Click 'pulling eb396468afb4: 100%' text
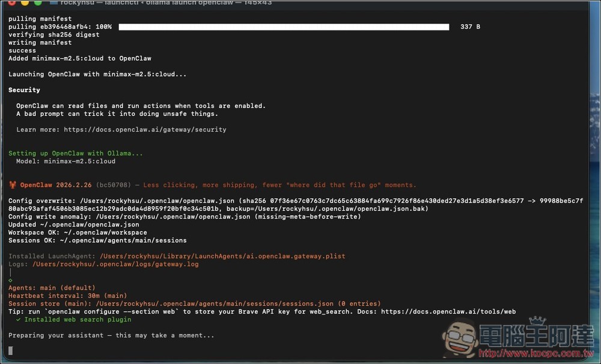 (60, 27)
